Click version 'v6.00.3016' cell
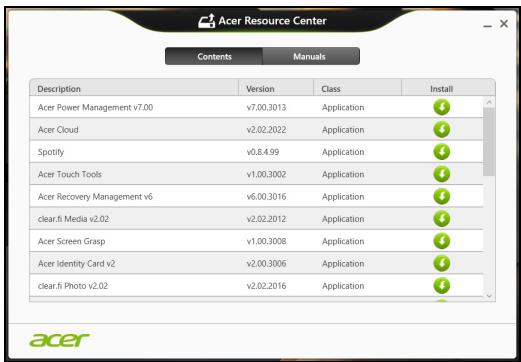This screenshot has height=362, width=521. [x=266, y=197]
